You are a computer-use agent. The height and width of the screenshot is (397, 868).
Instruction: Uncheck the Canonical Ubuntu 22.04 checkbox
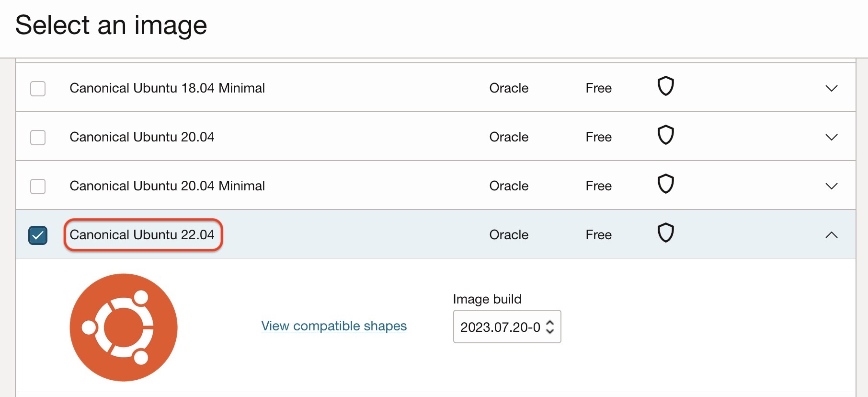pyautogui.click(x=38, y=235)
